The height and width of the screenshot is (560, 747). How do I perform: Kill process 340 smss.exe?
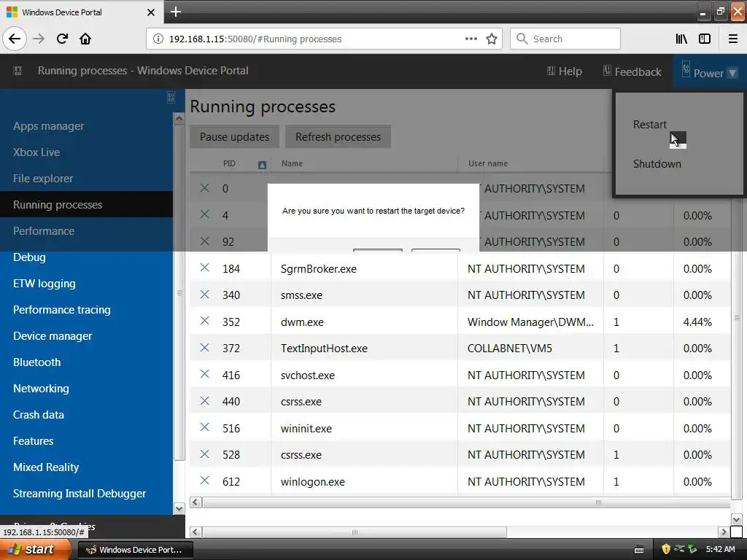click(x=204, y=295)
